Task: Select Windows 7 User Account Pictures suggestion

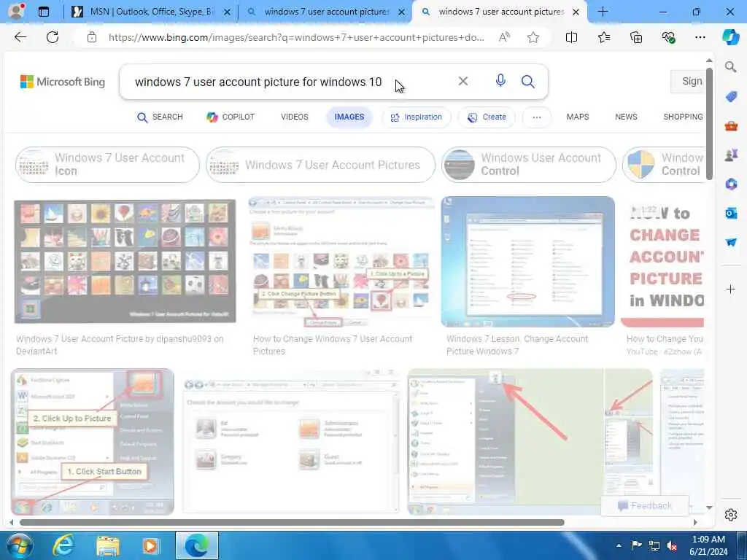Action: (x=320, y=165)
